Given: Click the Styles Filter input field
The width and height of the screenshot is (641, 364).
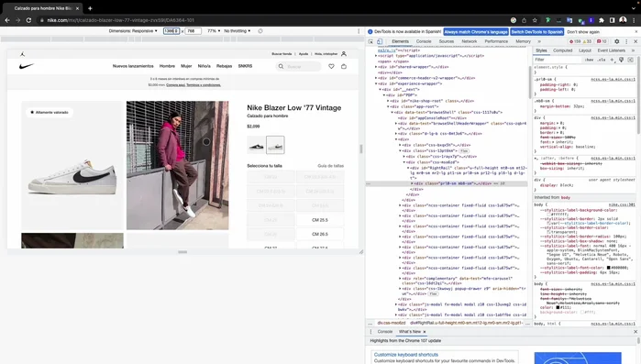Looking at the screenshot, I should [557, 60].
